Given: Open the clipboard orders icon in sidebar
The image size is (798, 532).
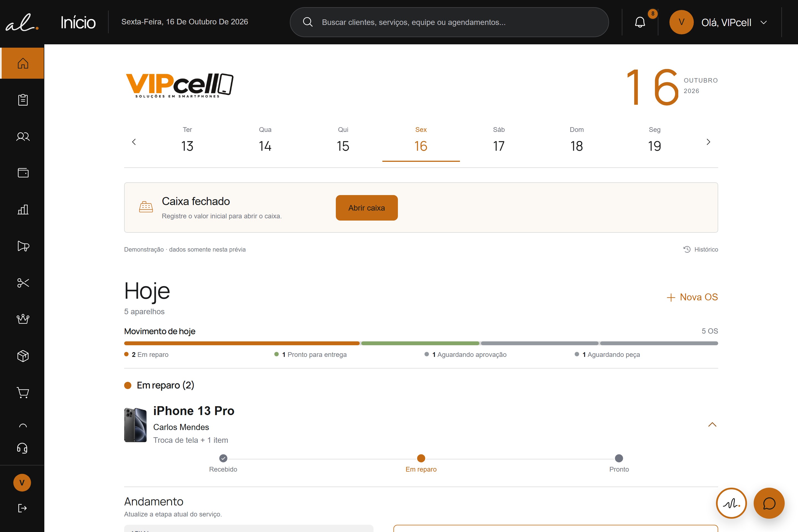Looking at the screenshot, I should coord(23,100).
